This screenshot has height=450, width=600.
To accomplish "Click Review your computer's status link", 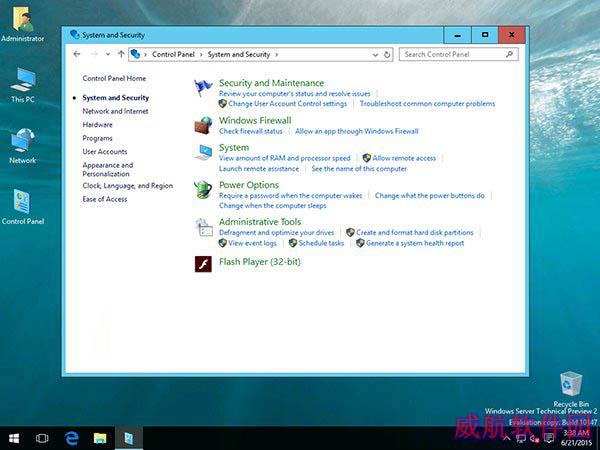I will point(295,94).
